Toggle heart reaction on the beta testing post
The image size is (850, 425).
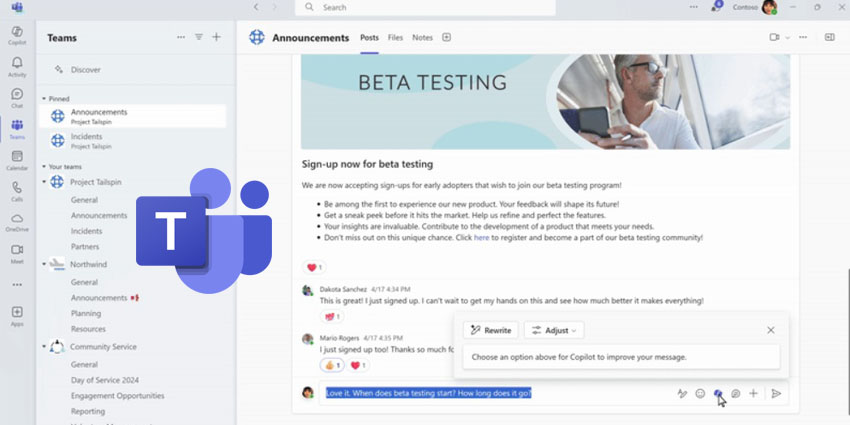click(x=314, y=267)
